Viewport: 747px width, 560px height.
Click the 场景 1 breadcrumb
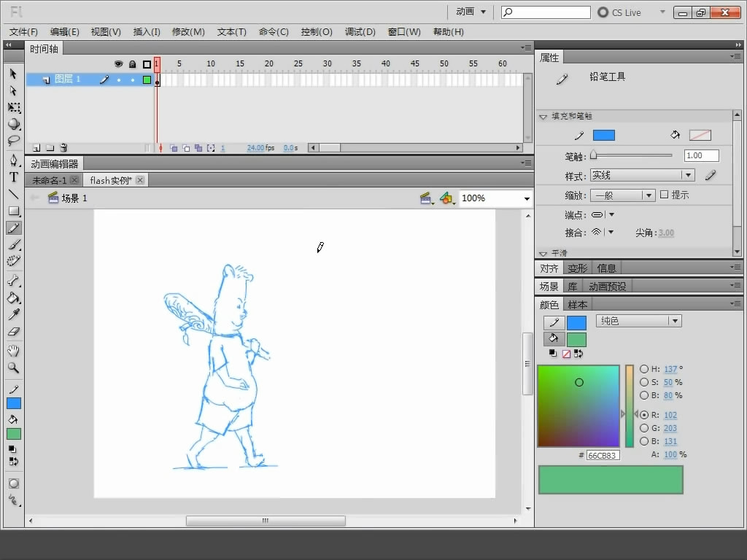point(74,198)
